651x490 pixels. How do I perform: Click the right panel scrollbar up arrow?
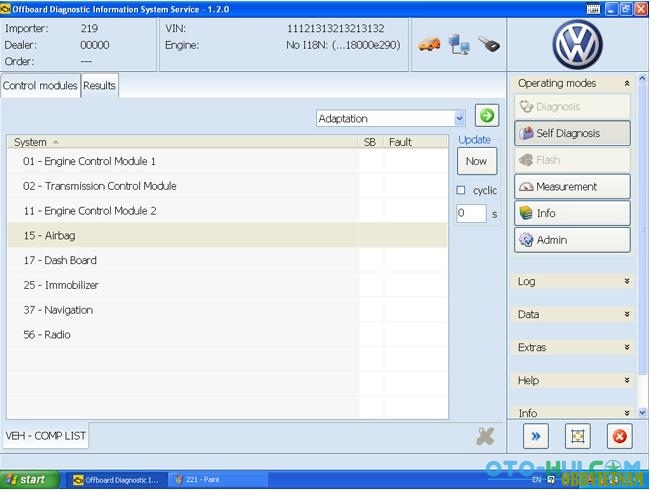tap(642, 78)
